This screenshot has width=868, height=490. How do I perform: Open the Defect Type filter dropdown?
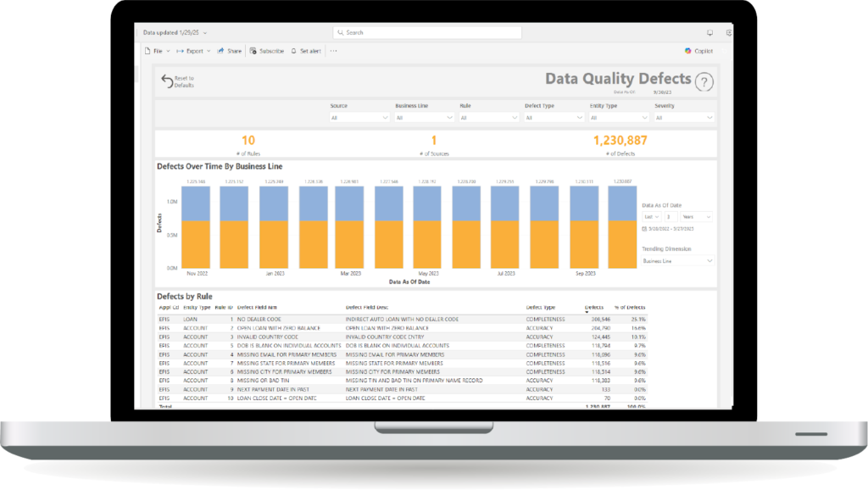554,118
